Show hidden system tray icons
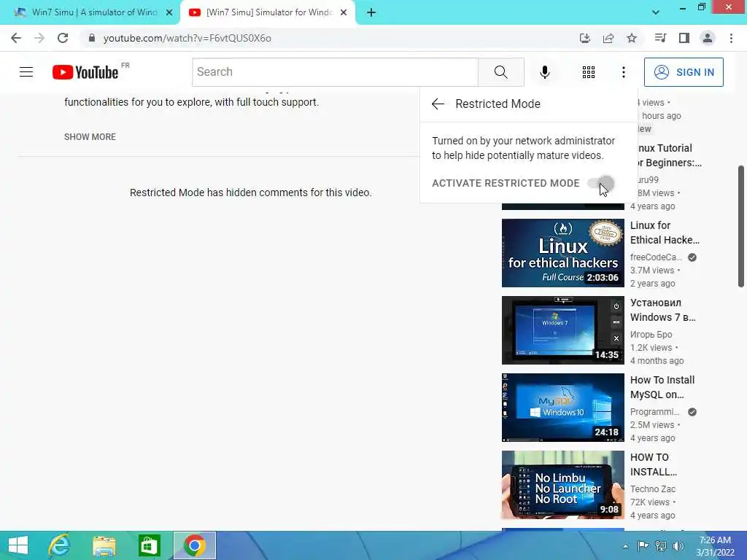Image resolution: width=747 pixels, height=560 pixels. 625,546
